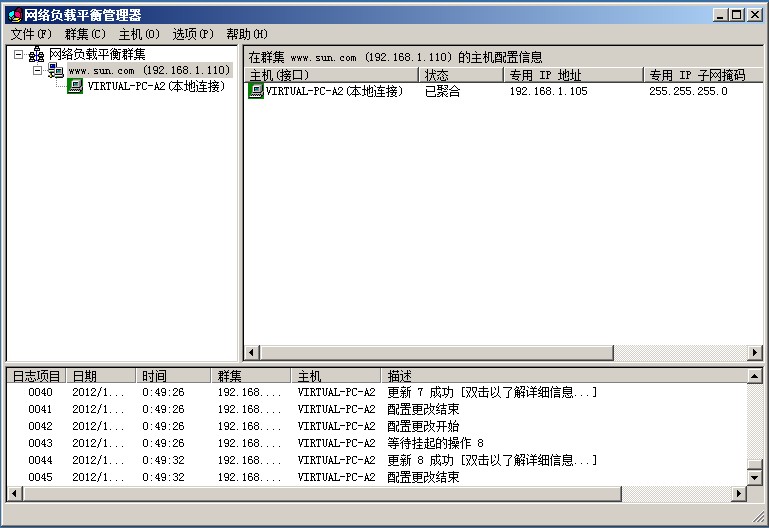The height and width of the screenshot is (528, 769).
Task: Open the 选项(P) menu
Action: pyautogui.click(x=193, y=34)
